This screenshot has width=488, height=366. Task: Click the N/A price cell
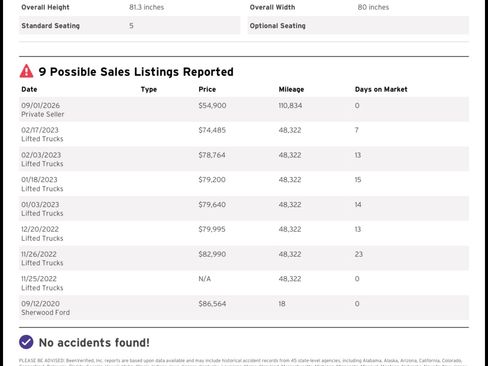pos(205,279)
